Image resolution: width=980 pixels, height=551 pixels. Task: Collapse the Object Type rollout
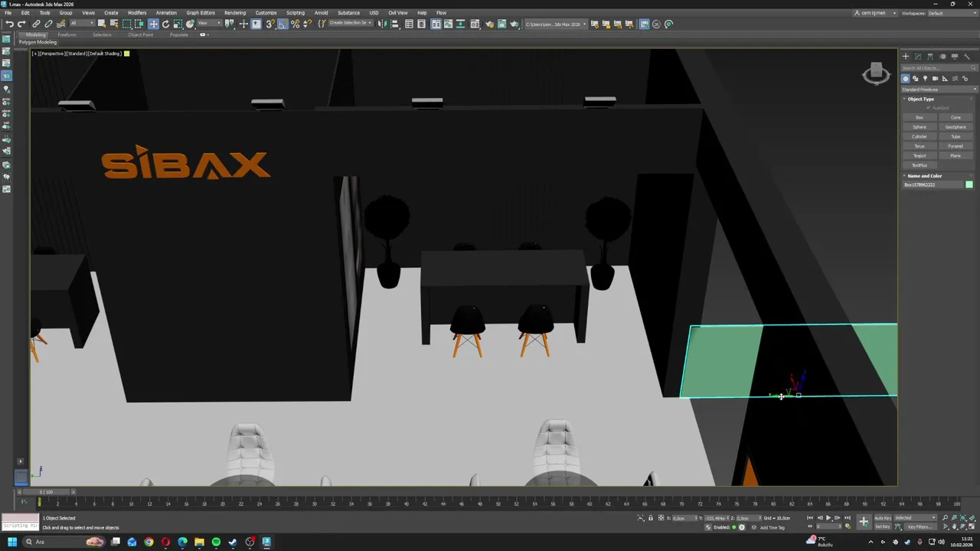(921, 99)
